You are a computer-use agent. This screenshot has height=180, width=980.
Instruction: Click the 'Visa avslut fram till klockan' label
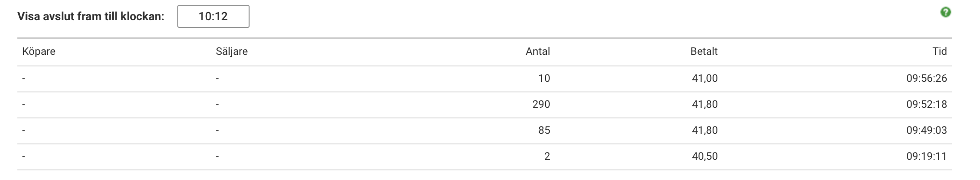point(91,16)
